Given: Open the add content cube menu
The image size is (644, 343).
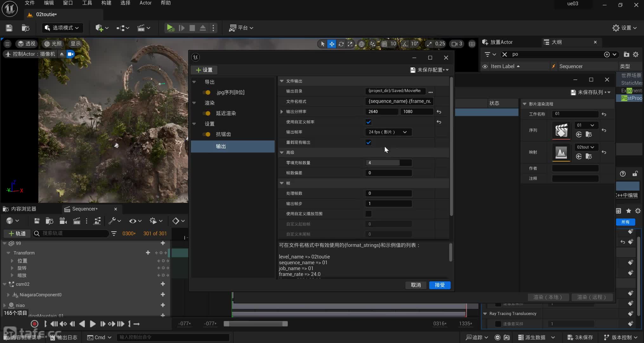Looking at the screenshot, I should [x=102, y=28].
